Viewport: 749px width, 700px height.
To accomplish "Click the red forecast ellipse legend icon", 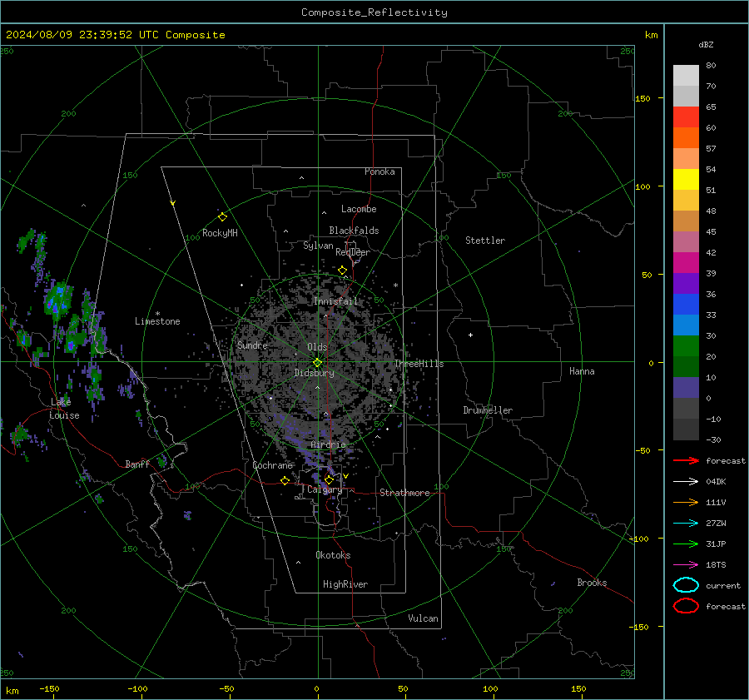I will (x=686, y=606).
